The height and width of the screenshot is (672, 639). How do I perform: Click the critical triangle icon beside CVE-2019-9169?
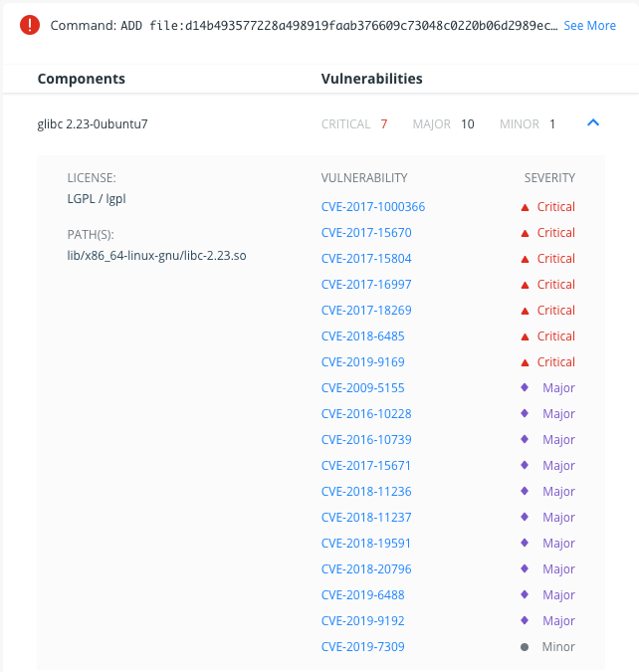pos(525,363)
